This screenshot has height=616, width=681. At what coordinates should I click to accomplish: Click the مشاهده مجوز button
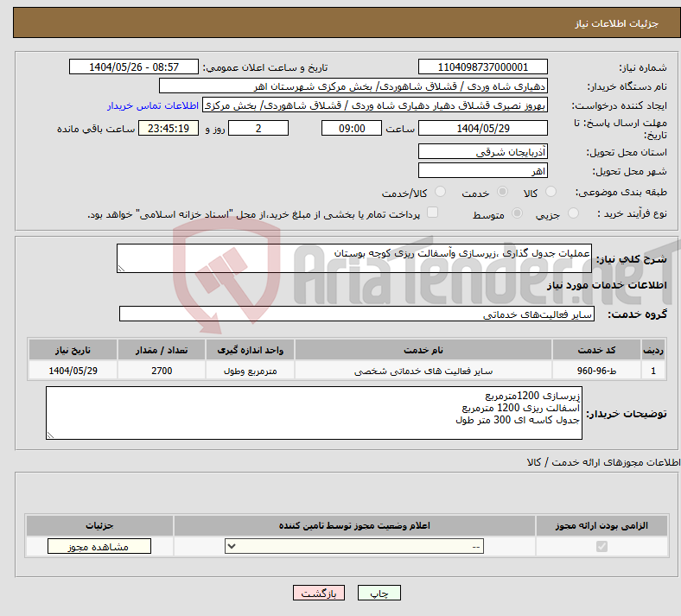coord(99,546)
